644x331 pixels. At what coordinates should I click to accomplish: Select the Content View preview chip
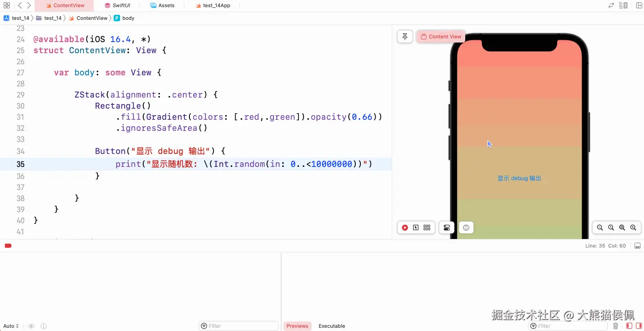click(441, 37)
